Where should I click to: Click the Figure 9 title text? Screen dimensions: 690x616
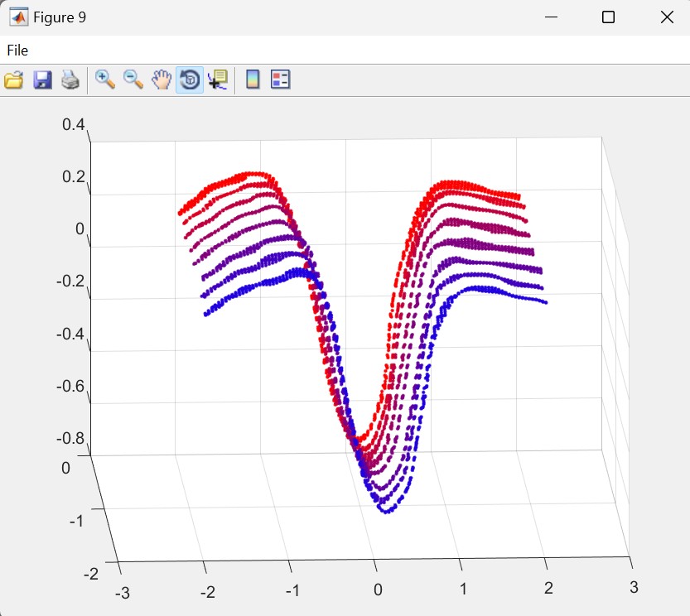click(x=59, y=17)
